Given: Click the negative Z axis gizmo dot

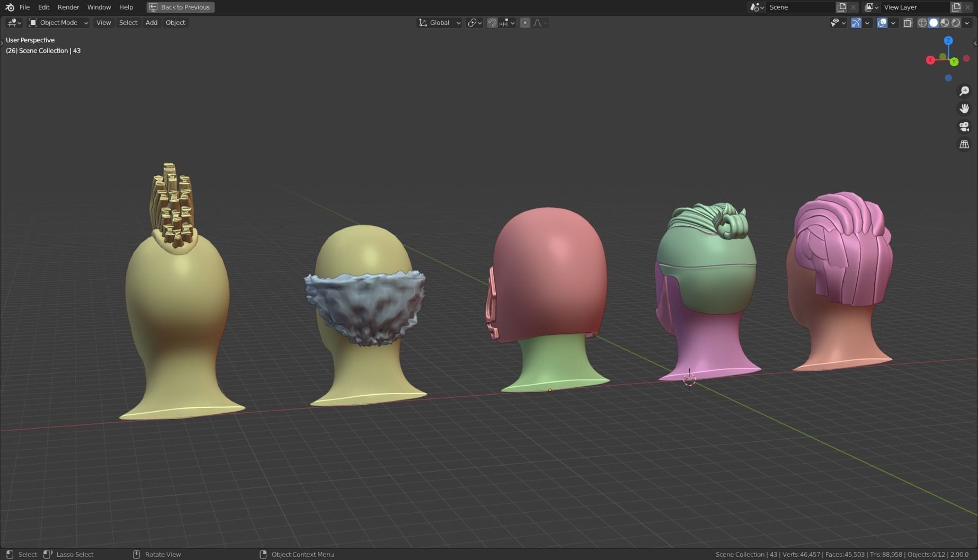Looking at the screenshot, I should (948, 78).
